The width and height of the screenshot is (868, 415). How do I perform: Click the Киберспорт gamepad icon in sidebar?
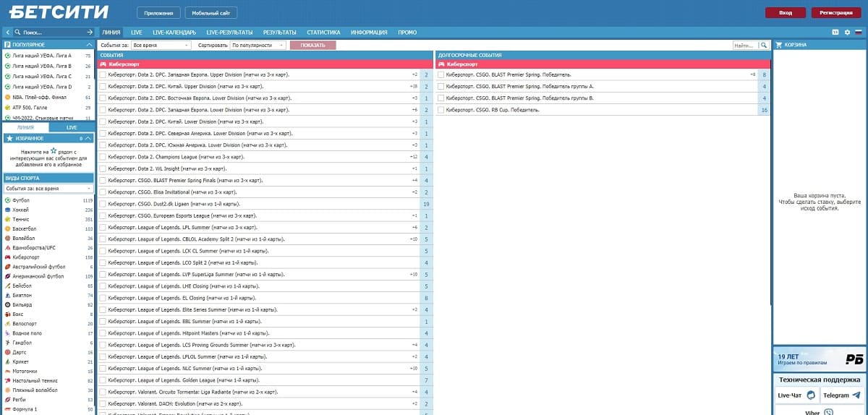tap(8, 257)
